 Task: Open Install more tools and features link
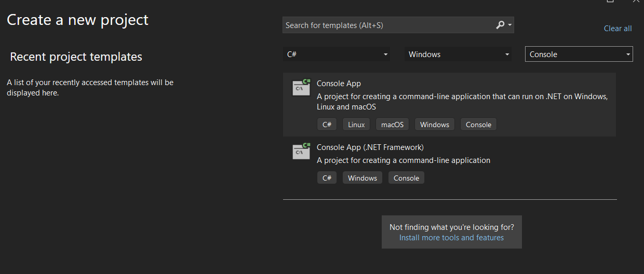click(x=451, y=238)
